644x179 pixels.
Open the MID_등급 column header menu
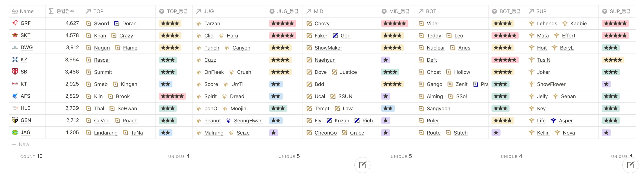tap(396, 11)
